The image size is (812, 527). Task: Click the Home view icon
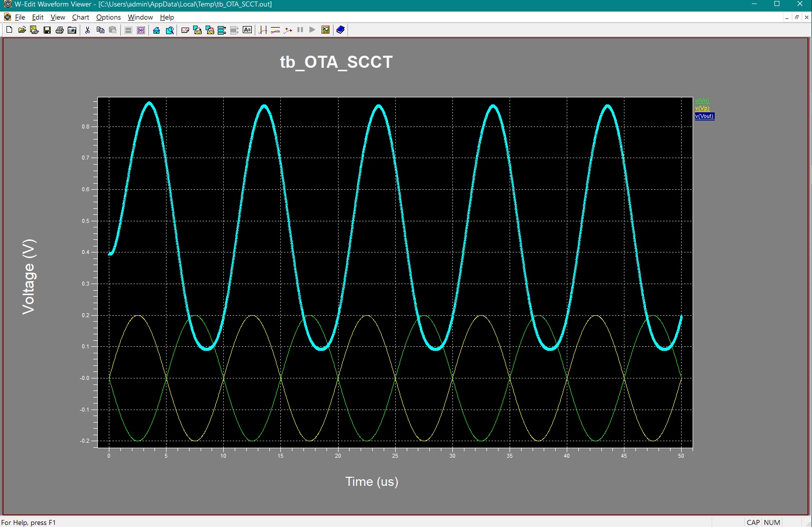[x=156, y=30]
